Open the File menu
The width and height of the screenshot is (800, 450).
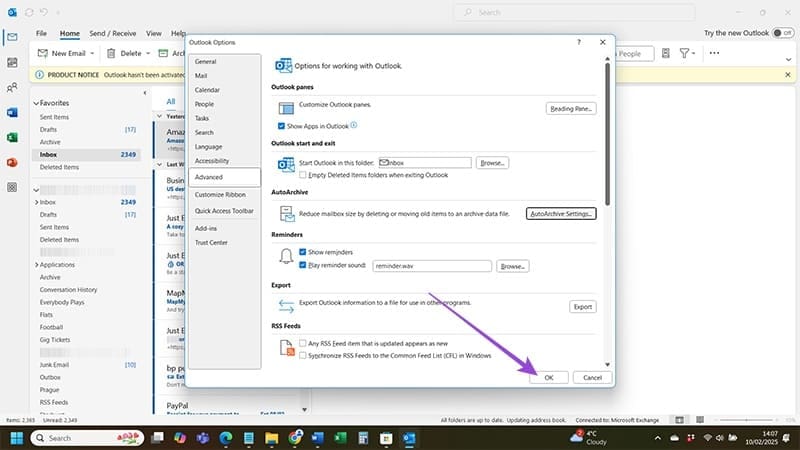[41, 33]
